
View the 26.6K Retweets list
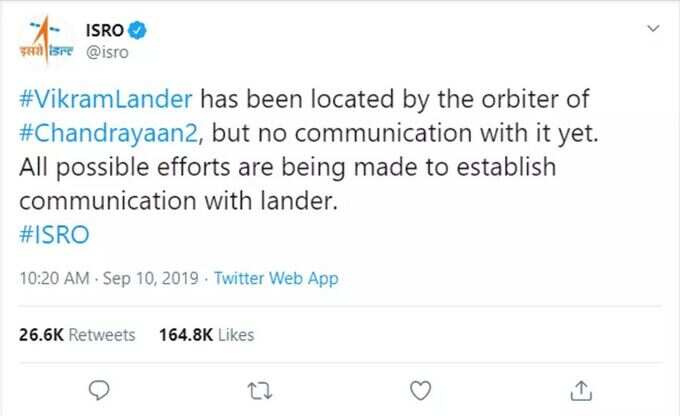pyautogui.click(x=77, y=335)
